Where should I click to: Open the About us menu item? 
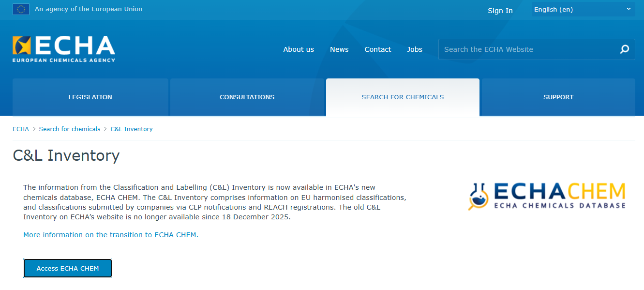tap(299, 49)
